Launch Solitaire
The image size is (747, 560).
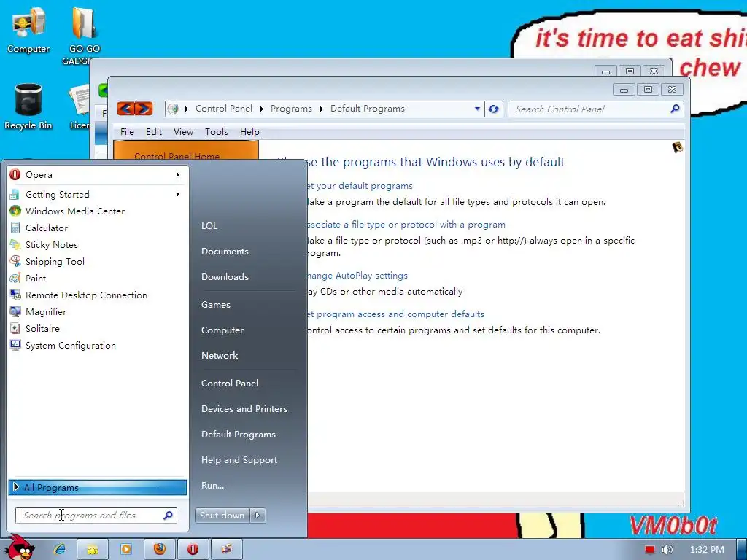tap(98, 329)
